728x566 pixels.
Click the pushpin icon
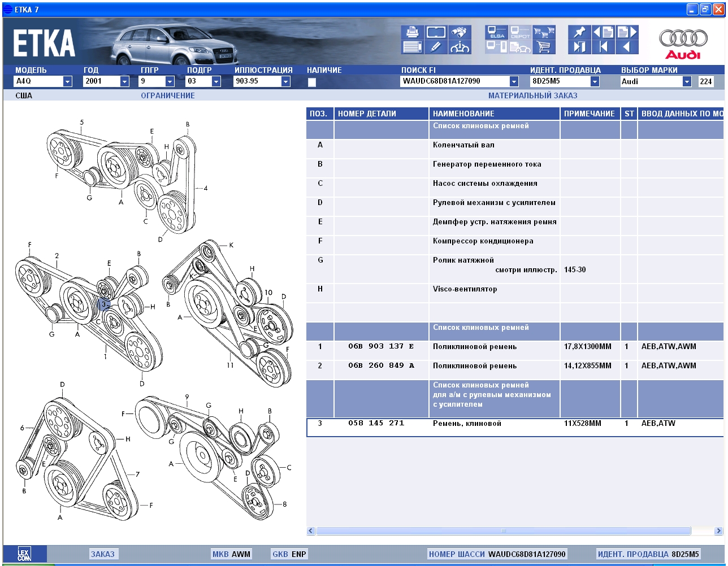(579, 32)
